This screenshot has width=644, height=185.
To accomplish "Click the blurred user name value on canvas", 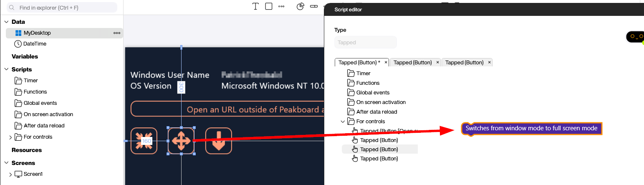I will click(x=252, y=75).
